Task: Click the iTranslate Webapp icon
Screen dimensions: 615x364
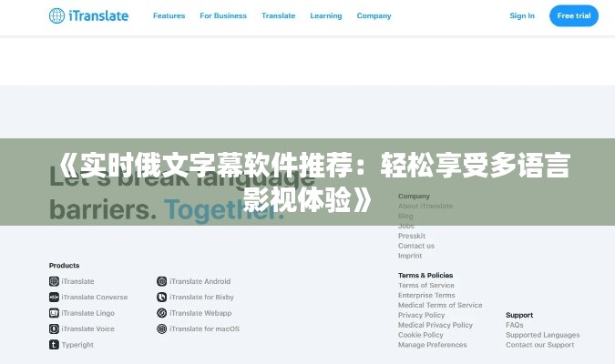Action: 161,313
